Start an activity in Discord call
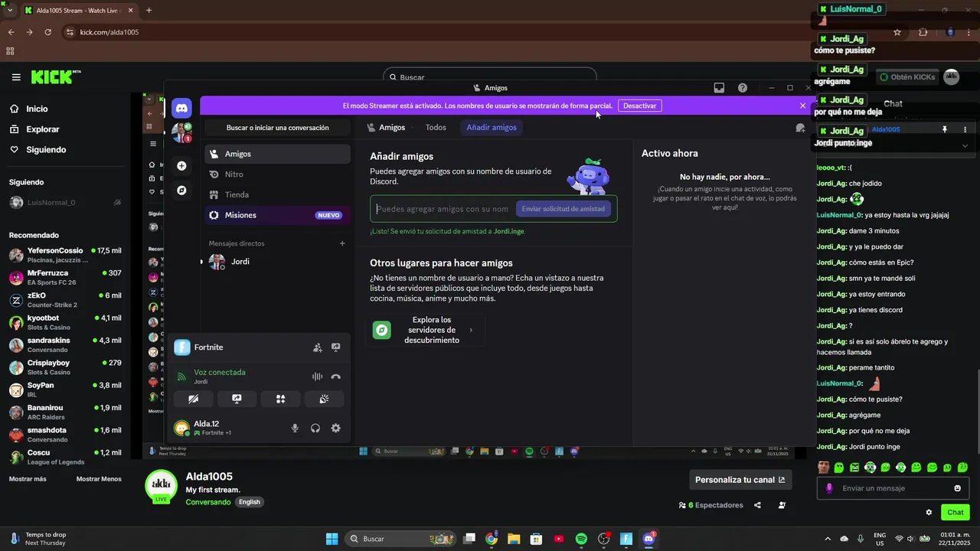Screen dimensions: 980x551 coord(280,399)
